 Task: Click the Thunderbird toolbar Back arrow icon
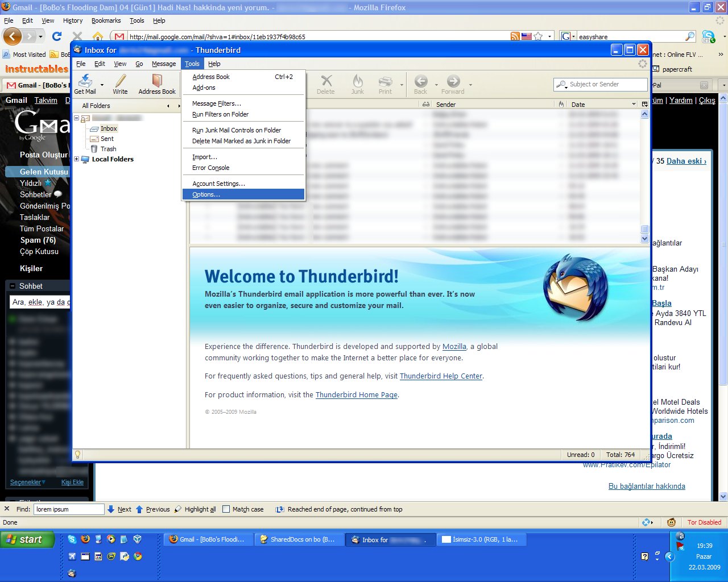(x=420, y=80)
